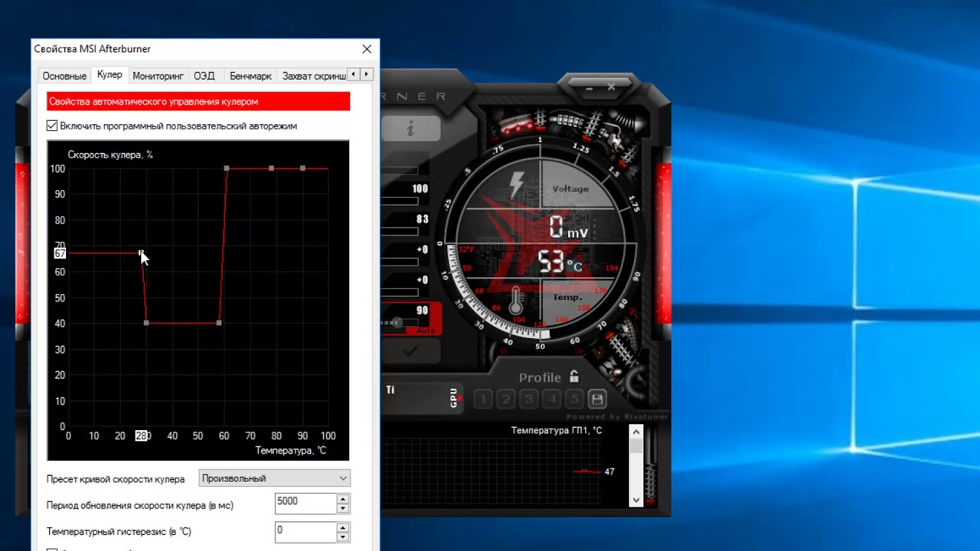Select profile slot 5
980x551 pixels.
click(575, 399)
